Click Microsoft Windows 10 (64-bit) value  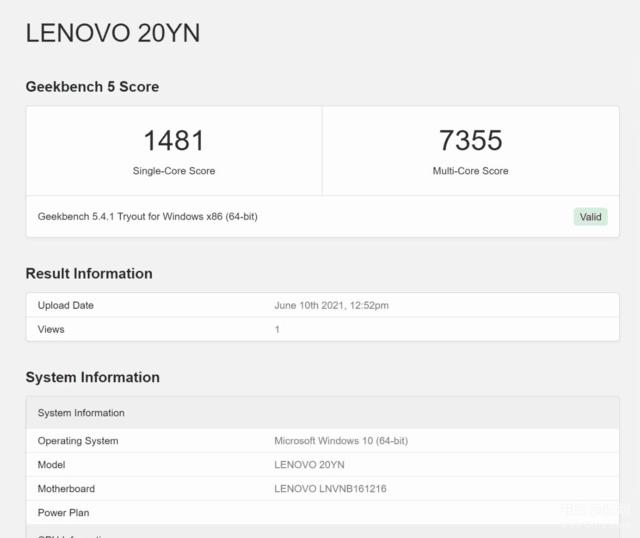(x=341, y=441)
